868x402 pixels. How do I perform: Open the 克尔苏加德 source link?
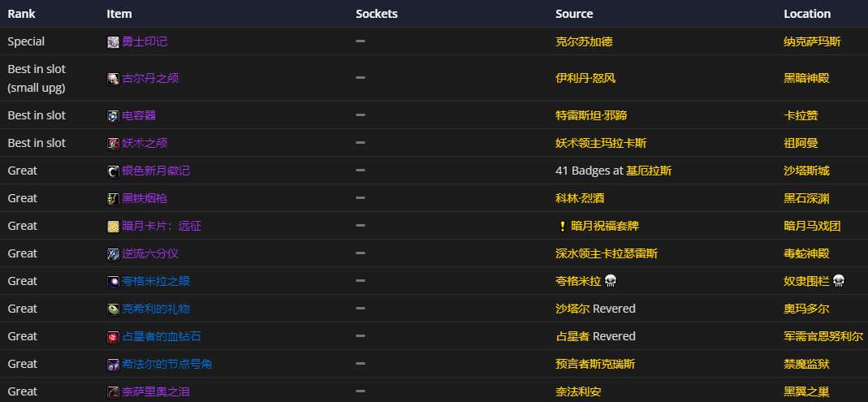(583, 41)
